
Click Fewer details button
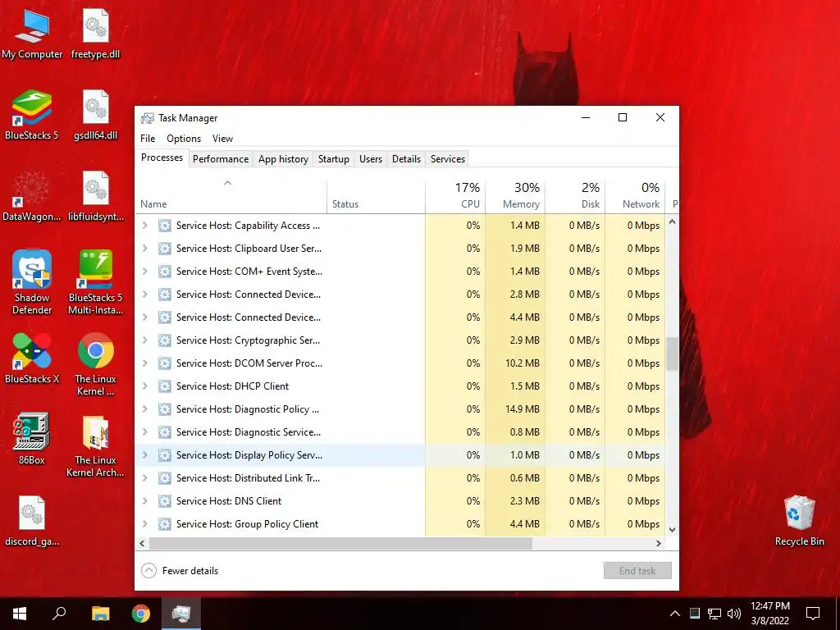pos(180,571)
